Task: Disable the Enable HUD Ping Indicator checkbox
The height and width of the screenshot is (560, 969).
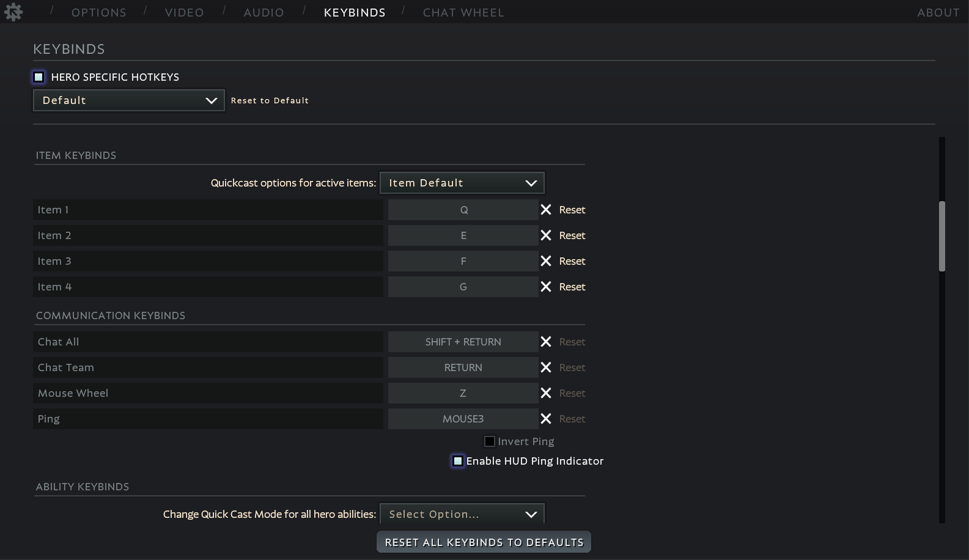Action: pos(458,461)
